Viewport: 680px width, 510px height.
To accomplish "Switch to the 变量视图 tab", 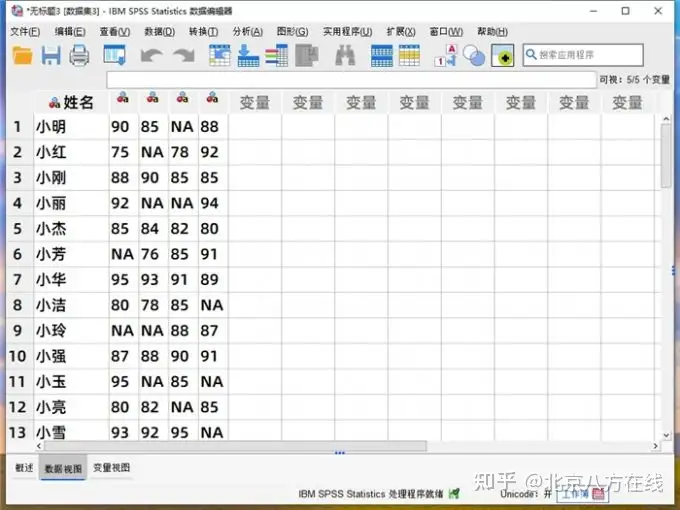I will pyautogui.click(x=111, y=468).
